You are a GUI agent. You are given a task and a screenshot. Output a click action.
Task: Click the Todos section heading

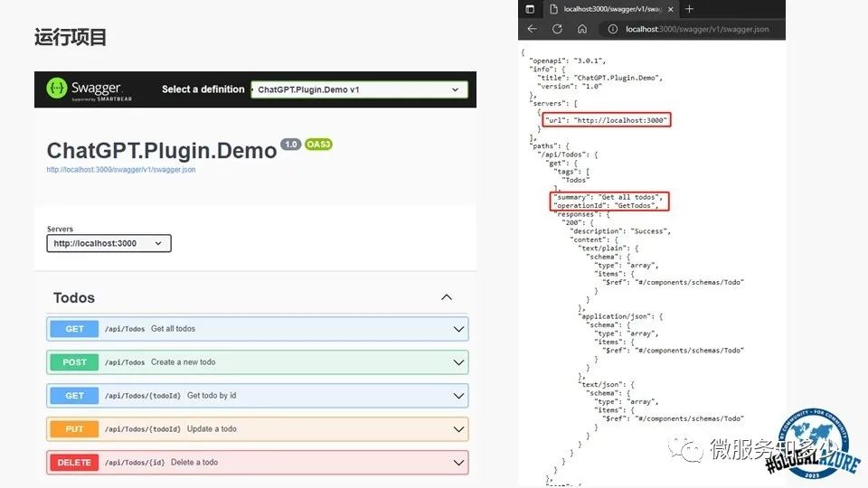coord(74,297)
